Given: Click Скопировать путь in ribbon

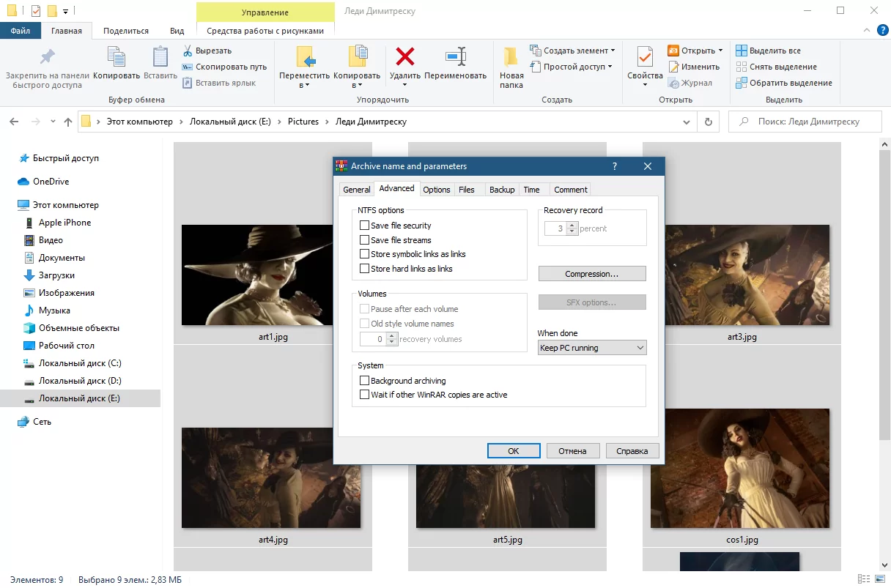Looking at the screenshot, I should (224, 67).
